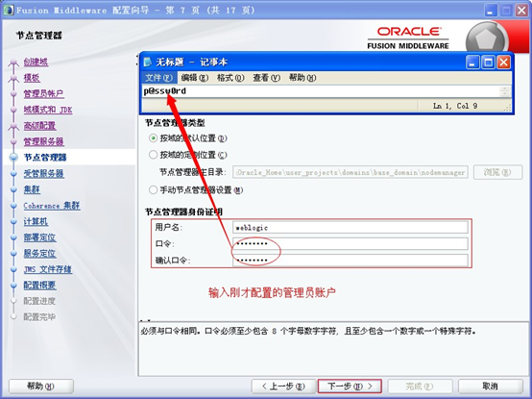Go to 模板 step link
Image resolution: width=532 pixels, height=399 pixels.
[32, 78]
